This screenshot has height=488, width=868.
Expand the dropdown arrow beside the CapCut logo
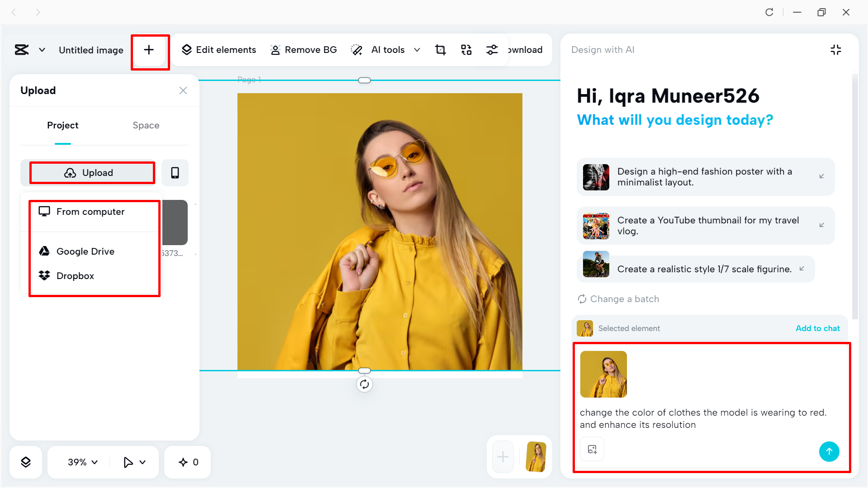point(42,50)
